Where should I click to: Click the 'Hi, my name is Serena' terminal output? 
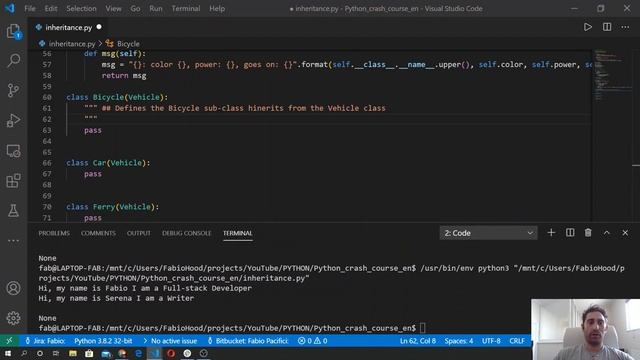[116, 298]
